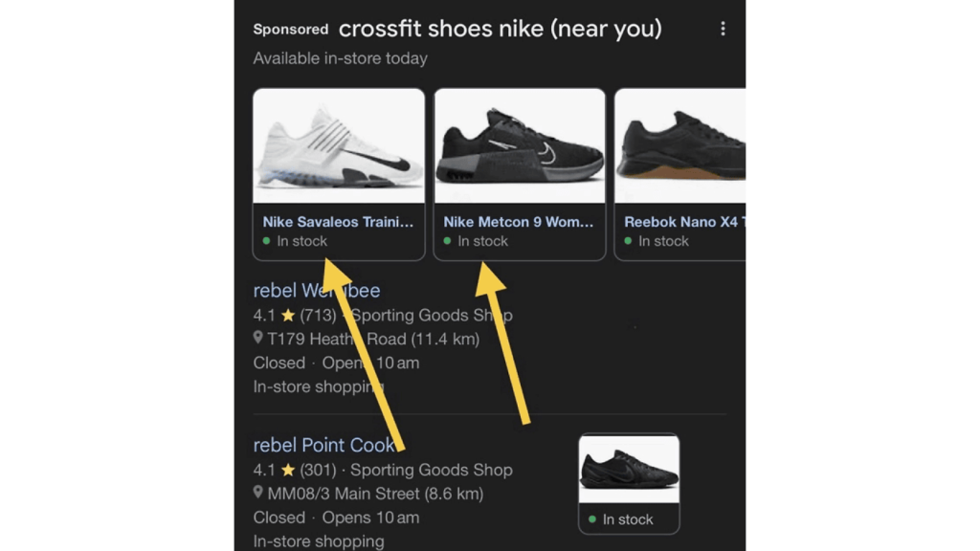Click the star rating icon for rebel Point Cook

(x=288, y=470)
